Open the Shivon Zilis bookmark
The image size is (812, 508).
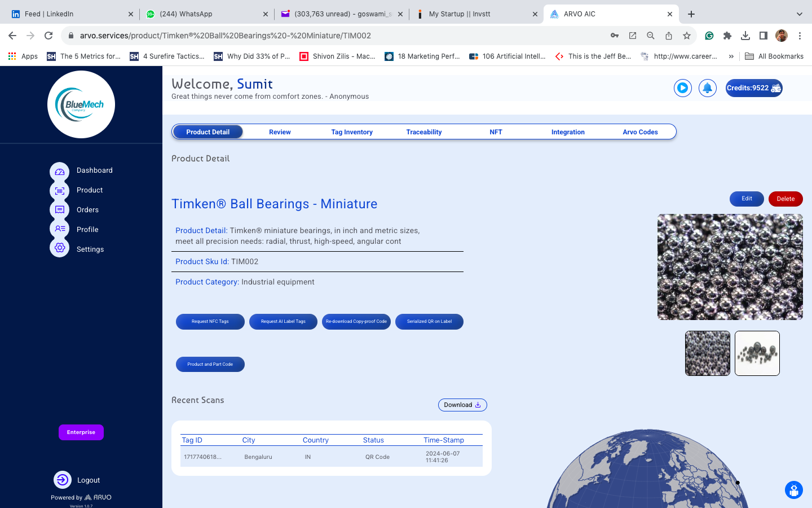337,56
